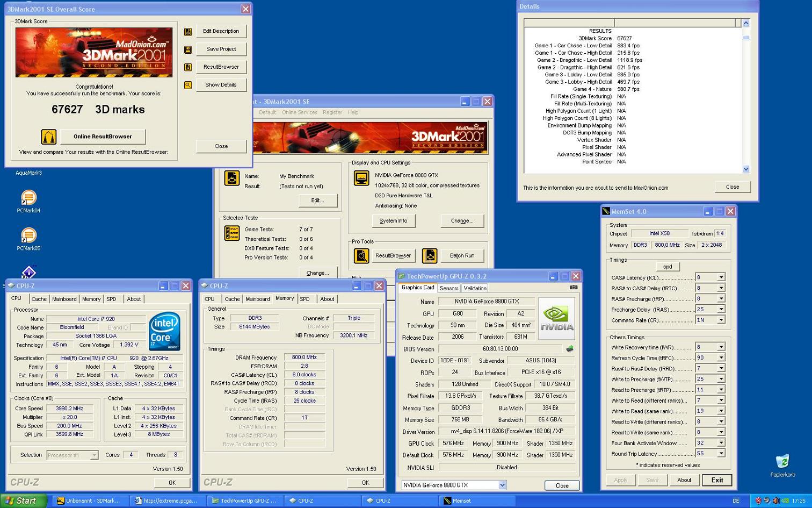
Task: Open the Write Recovery time (tWR) dropdown
Action: tap(721, 347)
